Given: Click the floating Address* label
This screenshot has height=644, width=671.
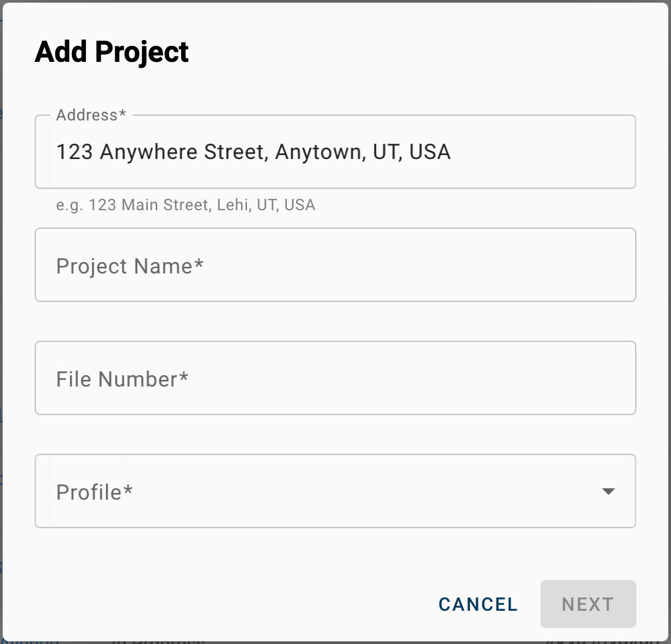Looking at the screenshot, I should [x=91, y=115].
